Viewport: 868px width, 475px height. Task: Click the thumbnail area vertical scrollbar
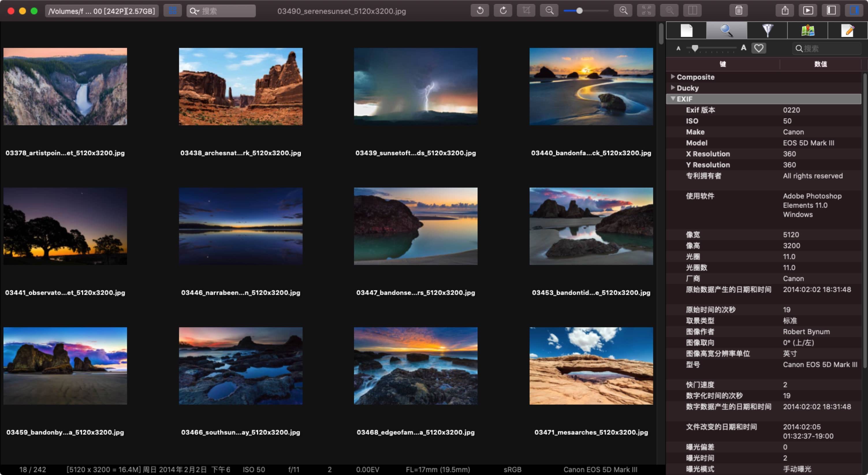tap(661, 34)
